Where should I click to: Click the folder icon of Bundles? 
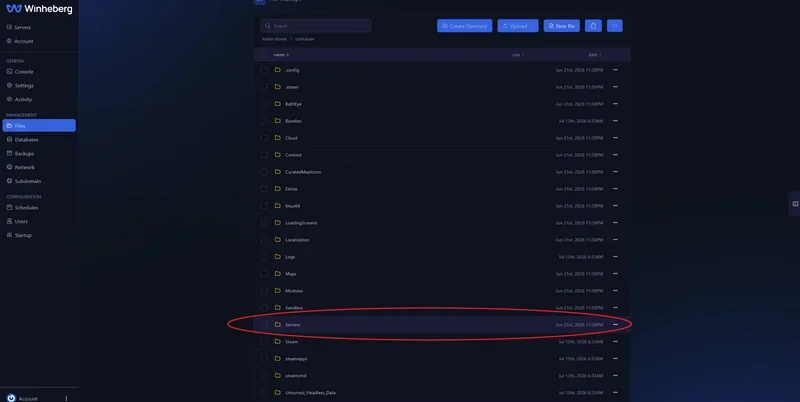(278, 121)
